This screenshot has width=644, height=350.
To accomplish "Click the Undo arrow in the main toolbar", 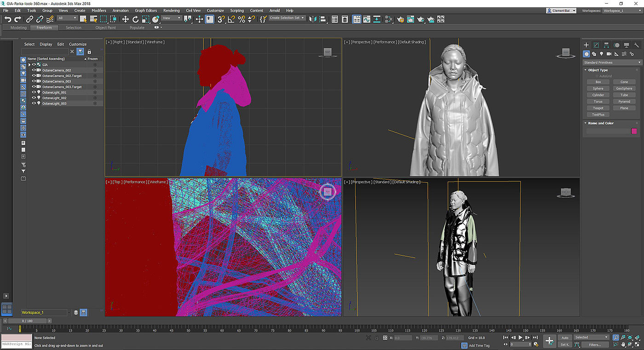I will click(8, 19).
